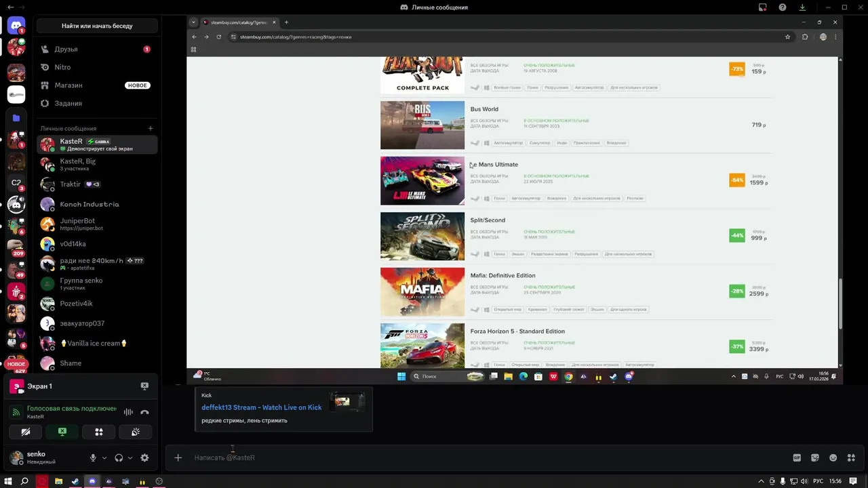Open the Pozetiv4ik conversation
868x488 pixels.
tap(97, 304)
